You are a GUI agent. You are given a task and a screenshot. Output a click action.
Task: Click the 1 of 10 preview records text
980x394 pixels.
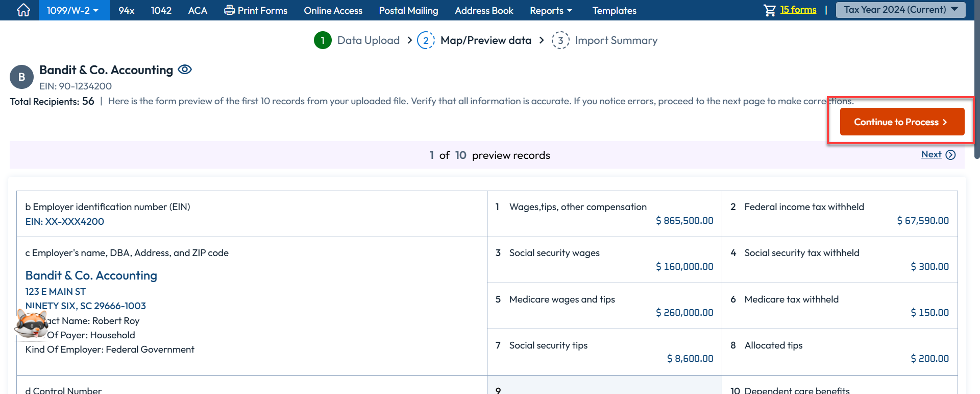coord(489,155)
